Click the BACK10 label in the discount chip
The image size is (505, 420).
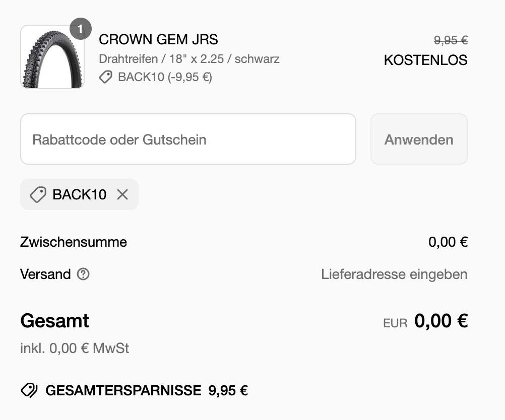(79, 194)
